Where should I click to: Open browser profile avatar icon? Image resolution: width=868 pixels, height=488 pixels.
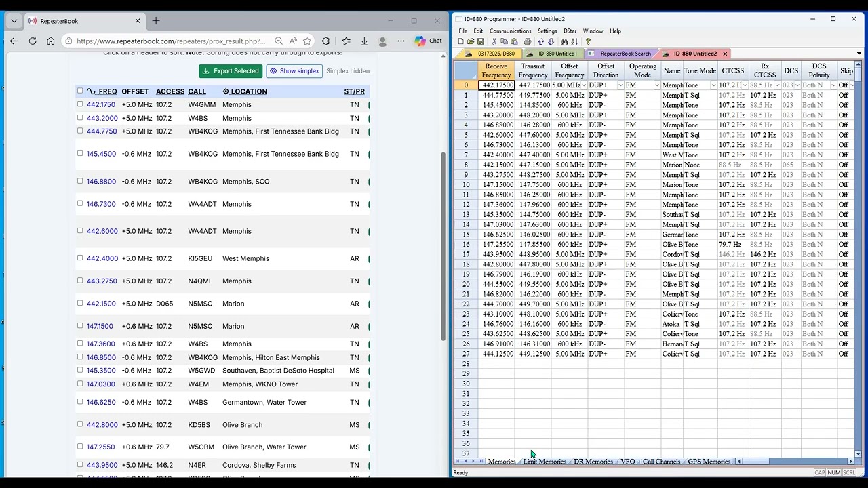(x=383, y=41)
